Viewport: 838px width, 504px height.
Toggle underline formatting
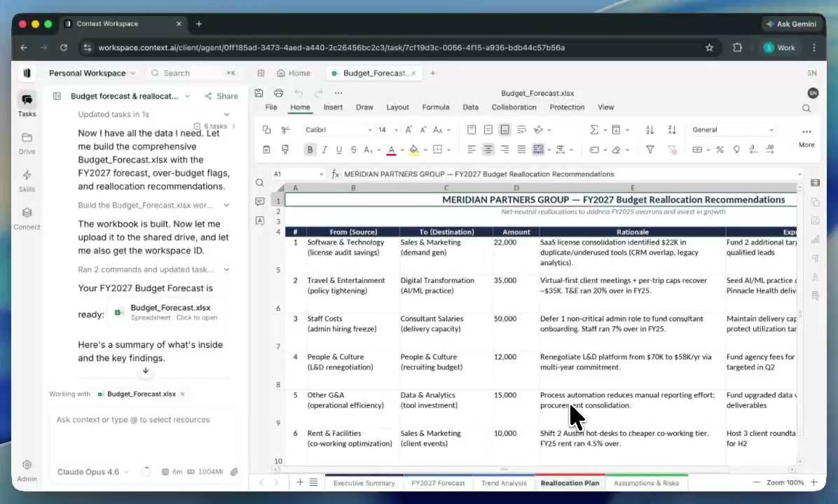pos(339,149)
